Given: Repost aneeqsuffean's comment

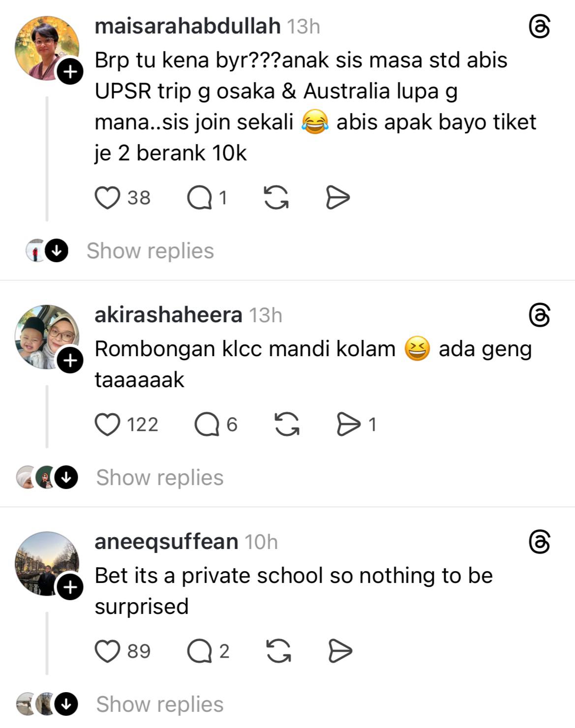Looking at the screenshot, I should click(278, 651).
